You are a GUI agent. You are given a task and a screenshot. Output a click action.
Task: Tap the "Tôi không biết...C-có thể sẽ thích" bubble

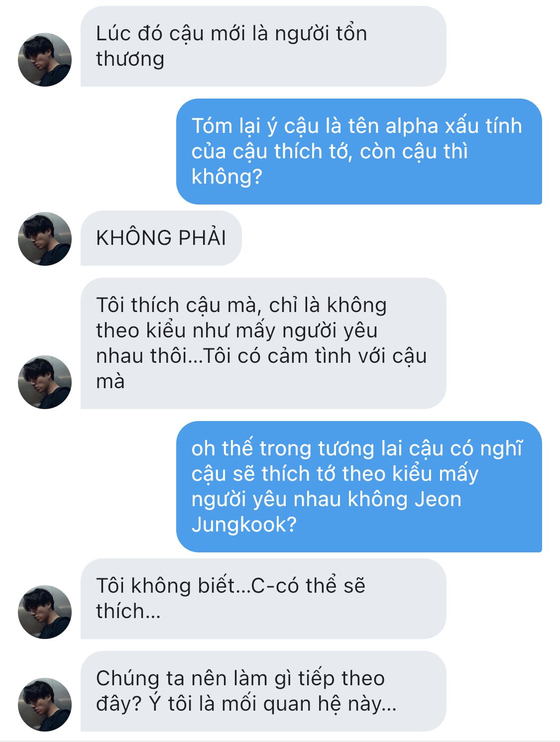[x=263, y=599]
